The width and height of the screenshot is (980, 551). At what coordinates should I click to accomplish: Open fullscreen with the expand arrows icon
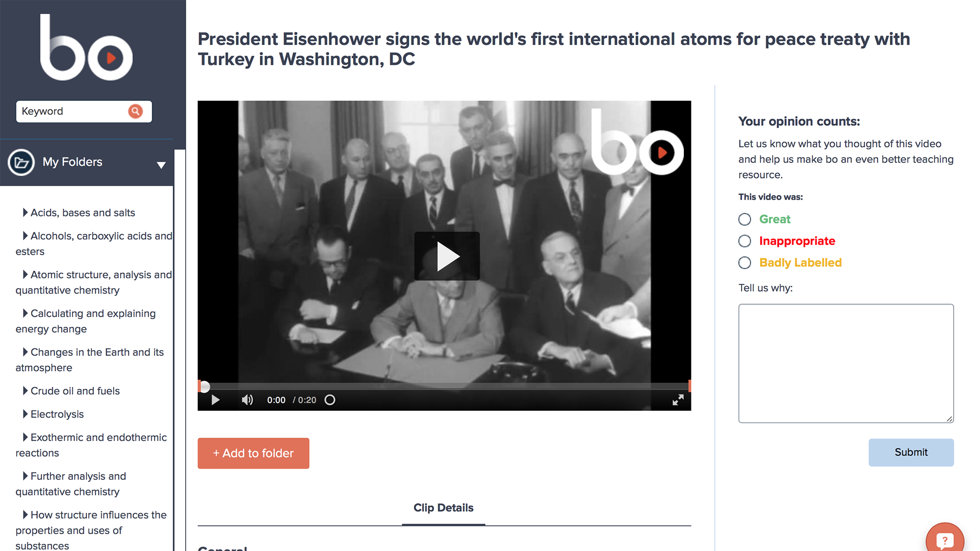[678, 400]
